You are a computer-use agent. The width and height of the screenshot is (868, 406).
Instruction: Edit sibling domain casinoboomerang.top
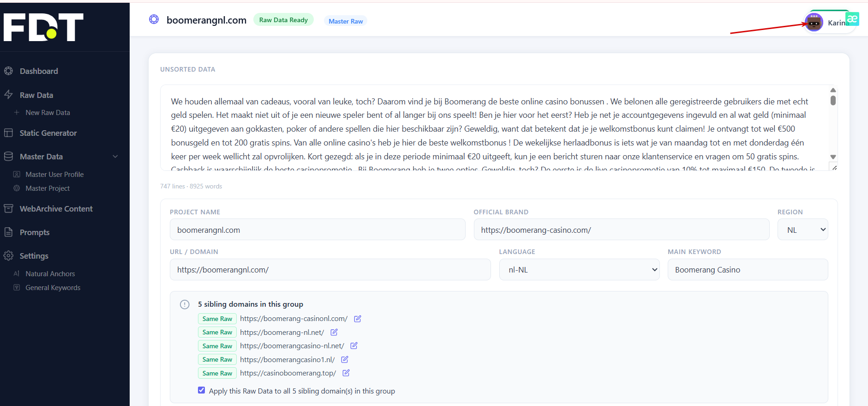(346, 373)
